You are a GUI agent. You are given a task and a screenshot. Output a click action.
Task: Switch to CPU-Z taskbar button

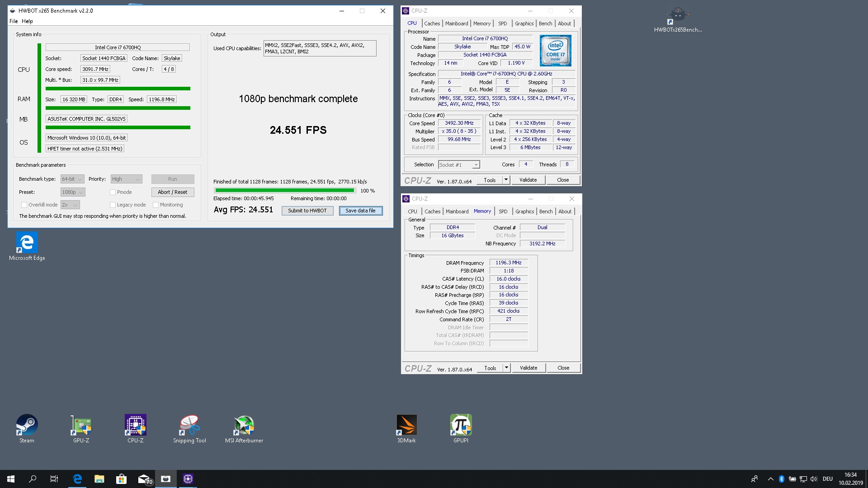pos(188,479)
